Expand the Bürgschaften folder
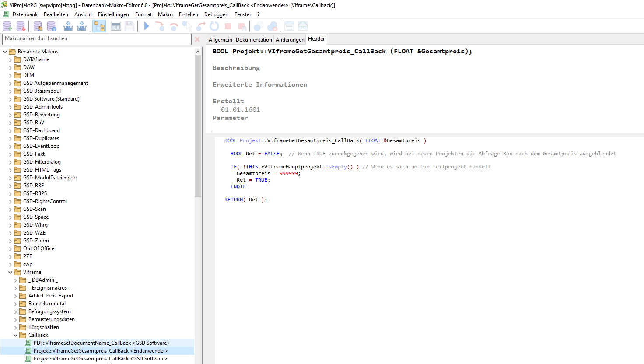Screen dimensions: 644x364 (x=15, y=327)
